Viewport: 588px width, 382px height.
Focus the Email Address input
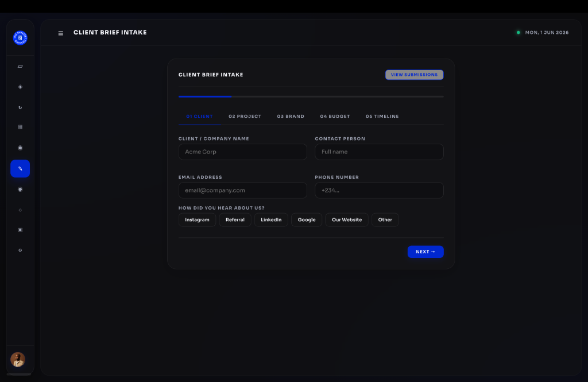click(243, 190)
